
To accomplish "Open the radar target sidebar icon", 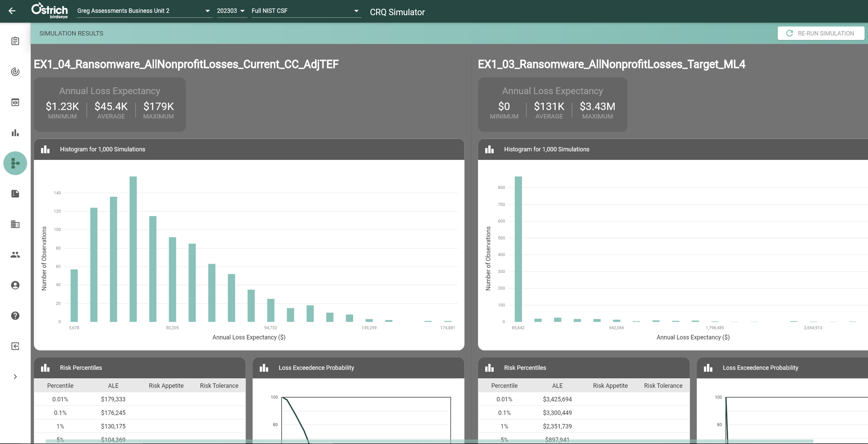I will point(15,72).
